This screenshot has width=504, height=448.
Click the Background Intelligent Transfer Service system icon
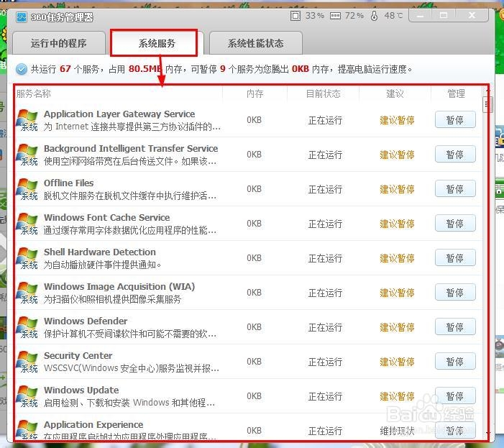coord(27,155)
